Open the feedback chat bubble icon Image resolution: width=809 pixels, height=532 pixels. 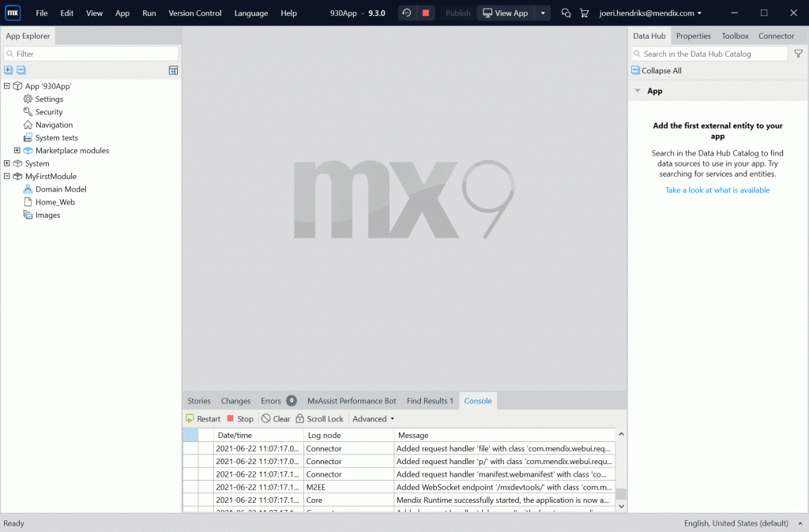click(x=566, y=13)
